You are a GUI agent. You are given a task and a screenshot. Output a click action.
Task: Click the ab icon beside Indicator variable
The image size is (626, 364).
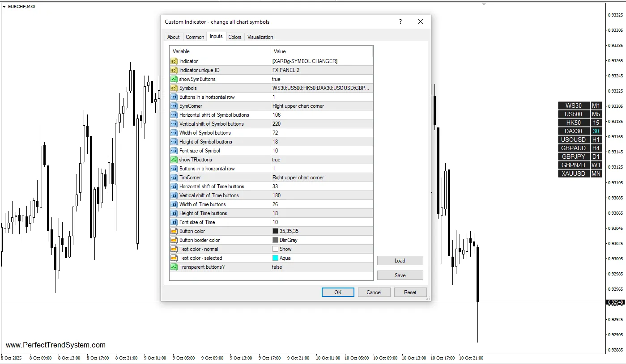(174, 61)
